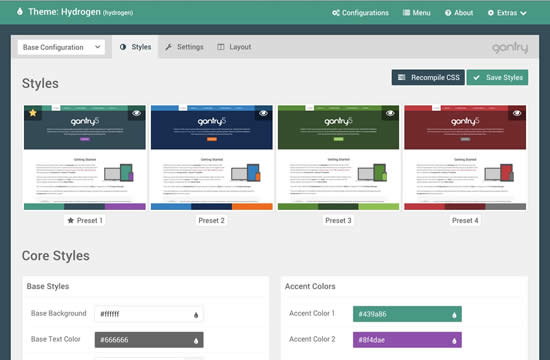Open the Base Configuration dropdown
The image size is (550, 360).
point(61,47)
